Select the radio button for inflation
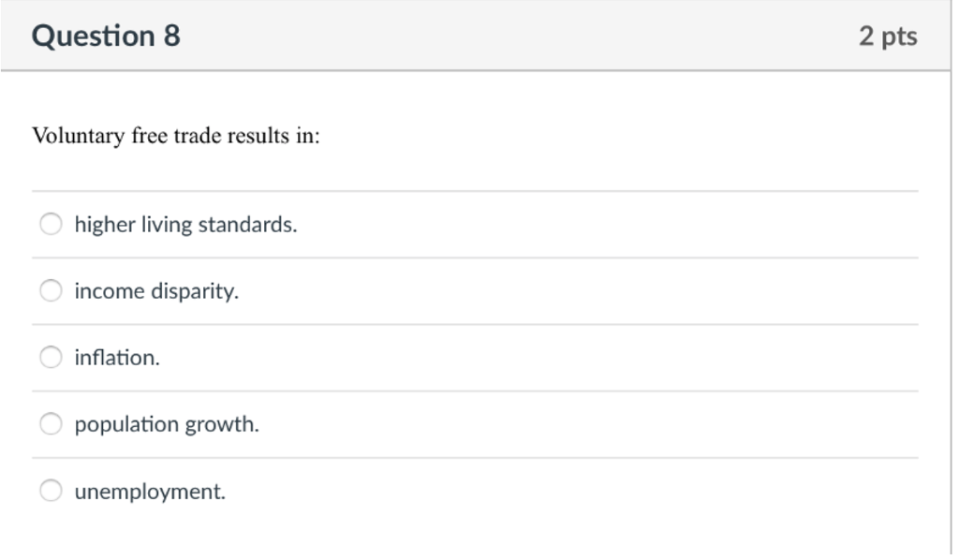Image resolution: width=959 pixels, height=560 pixels. tap(49, 357)
